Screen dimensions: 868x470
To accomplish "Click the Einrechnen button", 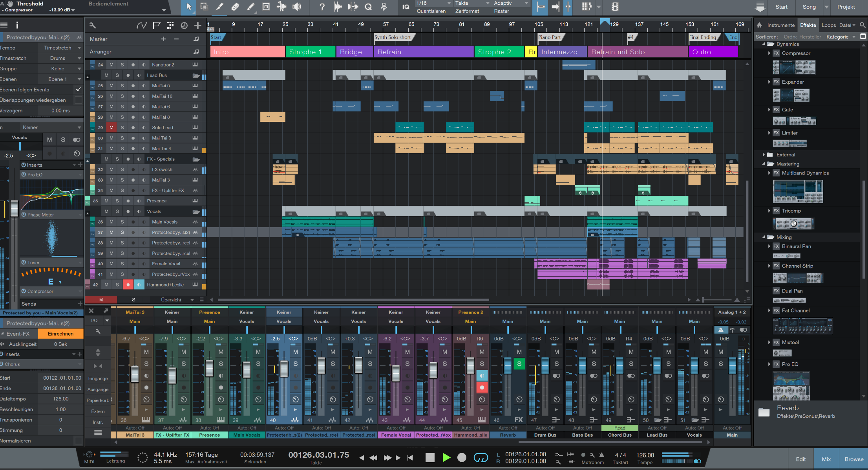I will (x=60, y=334).
